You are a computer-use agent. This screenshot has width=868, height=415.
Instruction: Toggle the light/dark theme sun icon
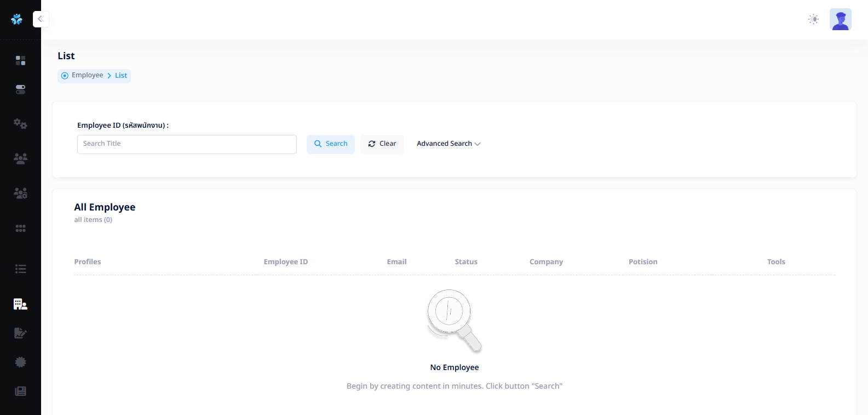point(813,19)
